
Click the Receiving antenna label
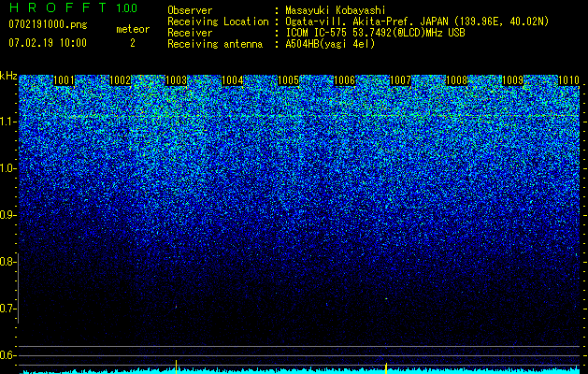click(215, 44)
